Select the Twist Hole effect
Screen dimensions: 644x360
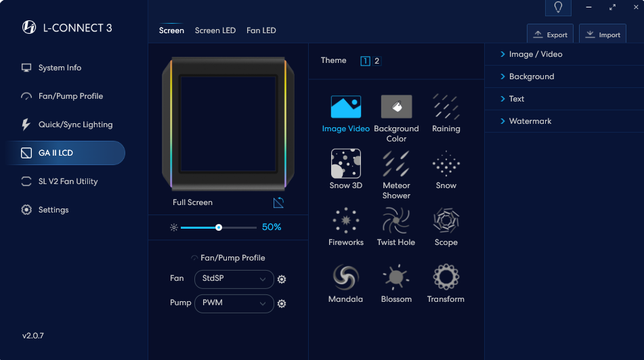pyautogui.click(x=396, y=221)
